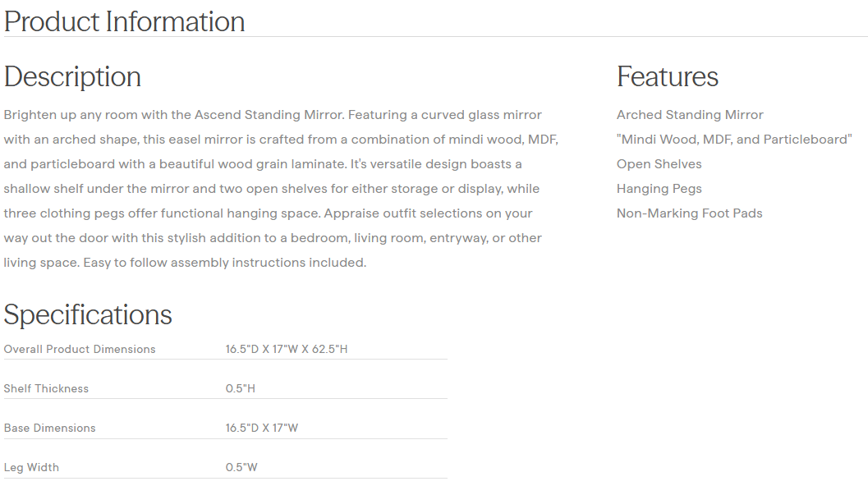The height and width of the screenshot is (495, 868).
Task: Select the Non-Marking Foot Pads feature
Action: click(689, 213)
